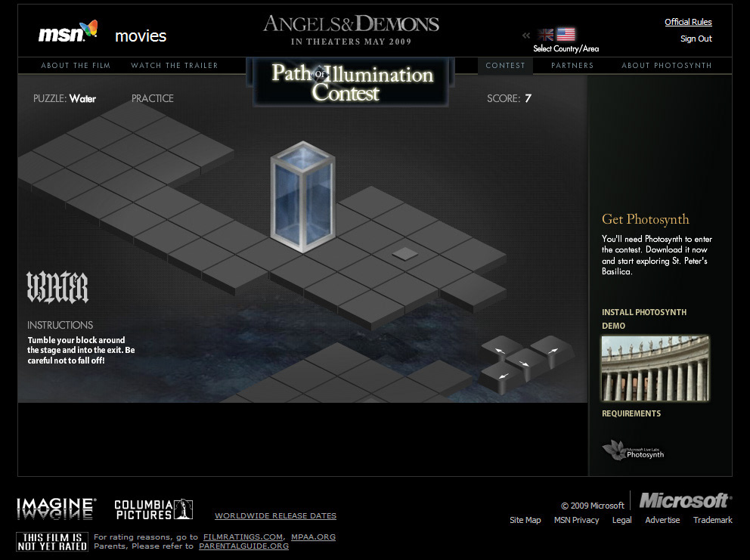The image size is (750, 560).
Task: Select the United Kingdom flag
Action: click(545, 35)
